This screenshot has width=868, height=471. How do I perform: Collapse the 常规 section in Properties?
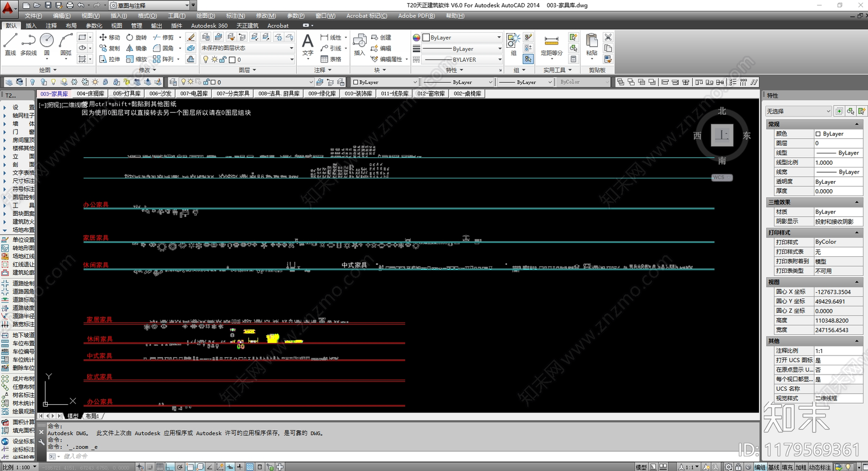[857, 124]
